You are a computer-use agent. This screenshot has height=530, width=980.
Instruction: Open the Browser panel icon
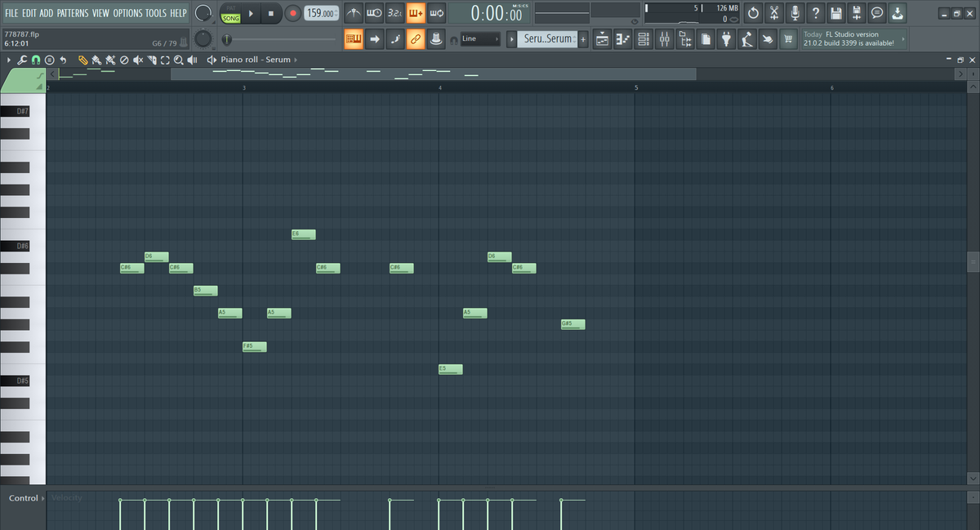684,38
